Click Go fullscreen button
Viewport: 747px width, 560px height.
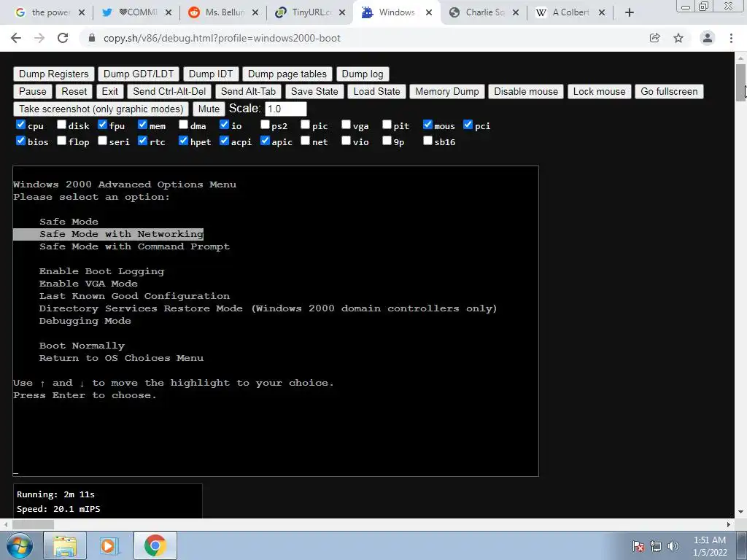pyautogui.click(x=670, y=91)
